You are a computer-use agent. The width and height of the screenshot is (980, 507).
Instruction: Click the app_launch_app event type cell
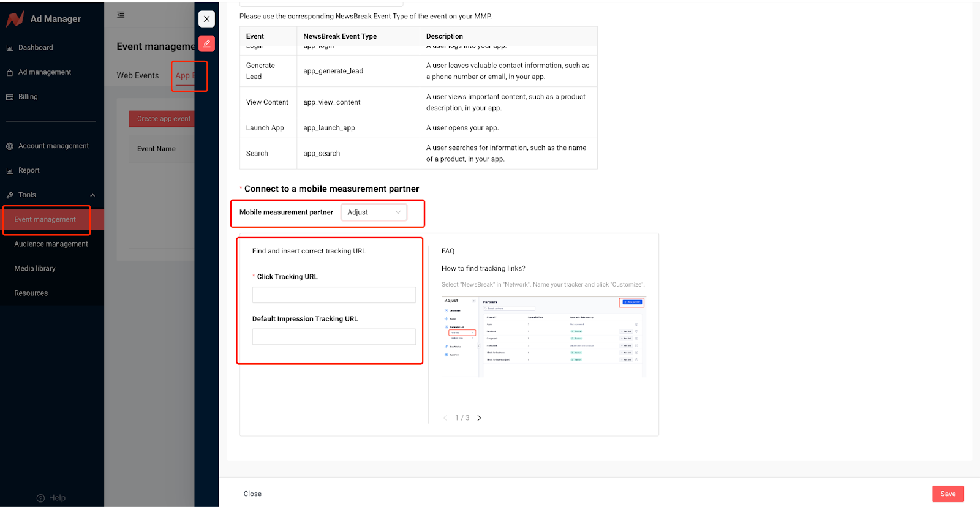(358, 128)
